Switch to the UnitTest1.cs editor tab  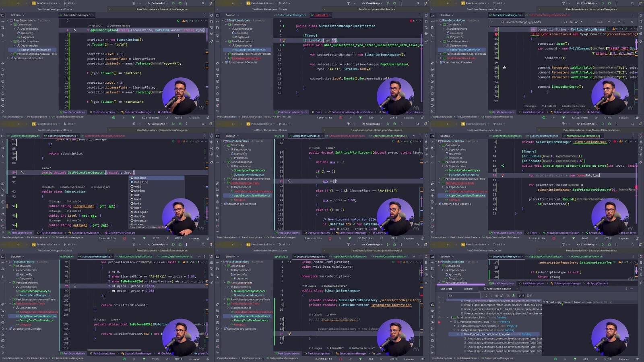pyautogui.click(x=321, y=15)
